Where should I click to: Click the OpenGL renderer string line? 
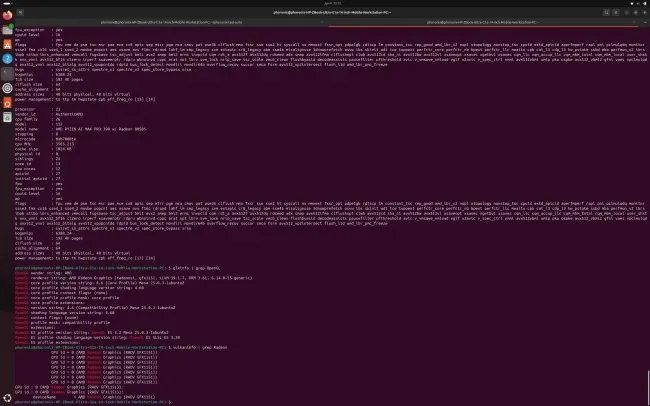[x=133, y=278]
